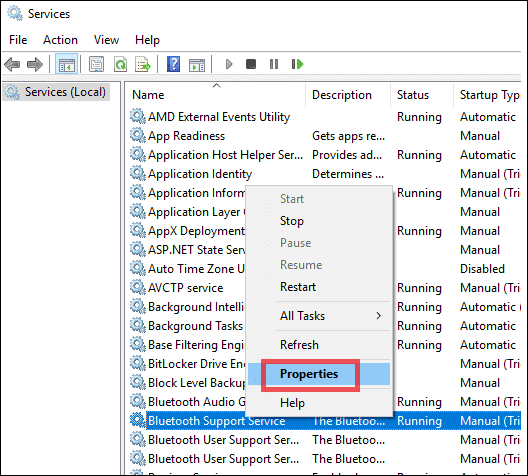Click the Back arrow toolbar icon
528x476 pixels.
[12, 64]
